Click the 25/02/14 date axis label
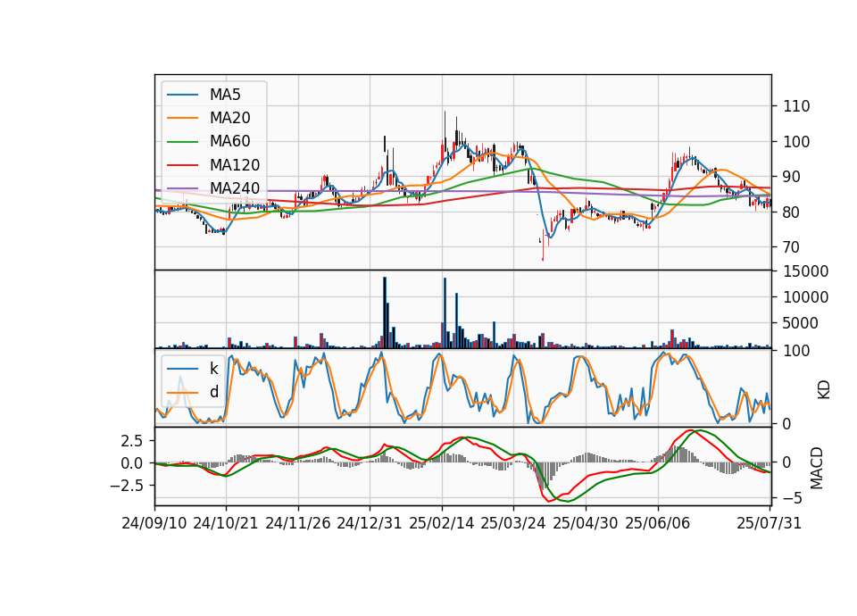Screen dimensions: 857x616 tap(442, 523)
